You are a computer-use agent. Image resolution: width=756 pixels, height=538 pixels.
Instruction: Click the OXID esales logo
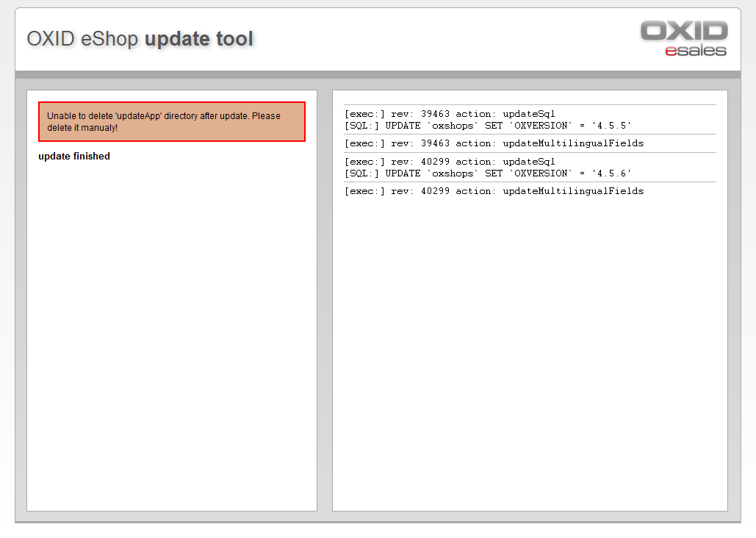coord(684,39)
